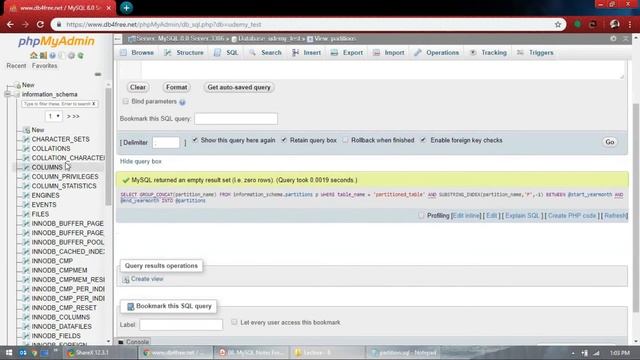Enable Rollback when finished
The width and height of the screenshot is (640, 360).
tap(345, 140)
